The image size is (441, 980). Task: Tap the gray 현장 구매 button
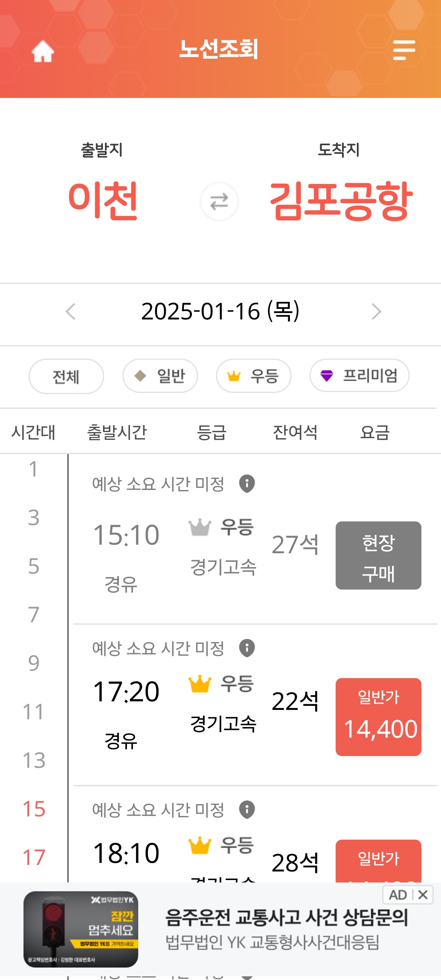pyautogui.click(x=379, y=555)
